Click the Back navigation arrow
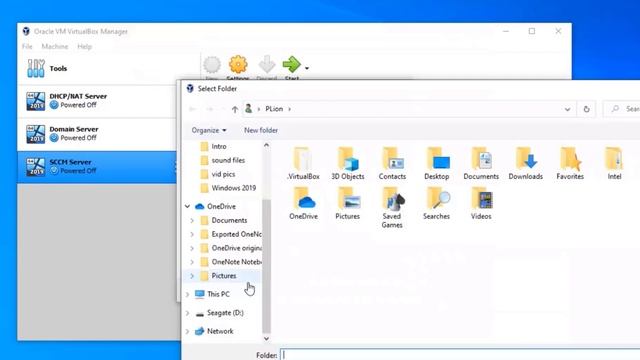The width and height of the screenshot is (640, 360). [193, 109]
